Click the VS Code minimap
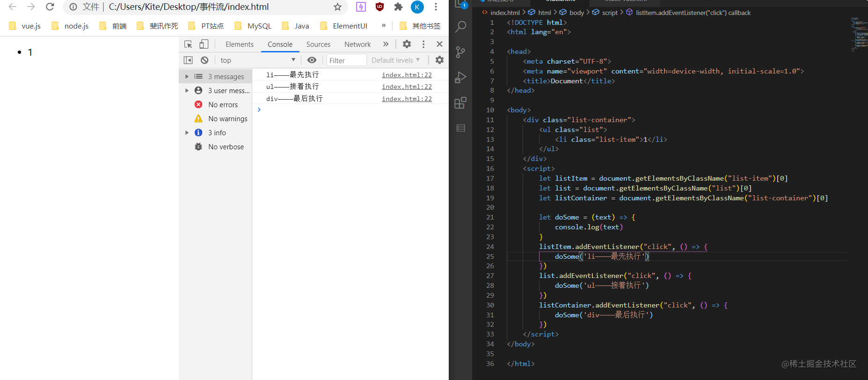868x380 pixels. pos(859,34)
